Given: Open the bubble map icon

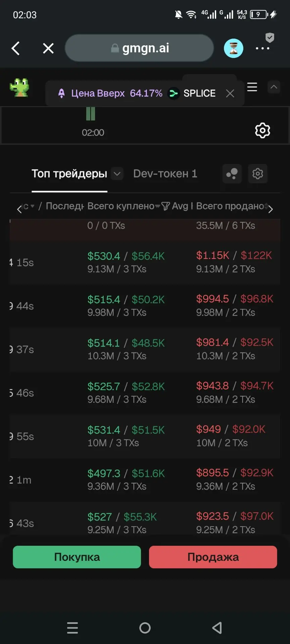Looking at the screenshot, I should 232,174.
